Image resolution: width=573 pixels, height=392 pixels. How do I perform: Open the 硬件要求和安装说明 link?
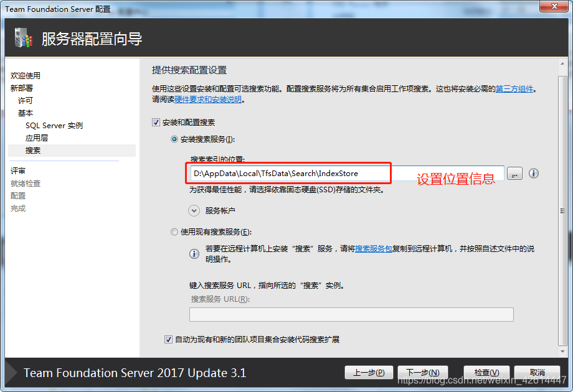coord(208,100)
